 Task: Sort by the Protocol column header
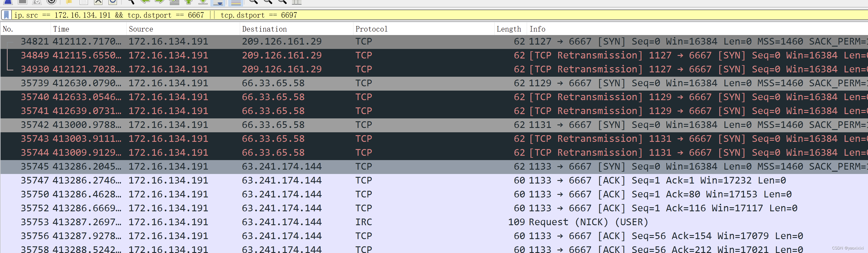[424, 29]
